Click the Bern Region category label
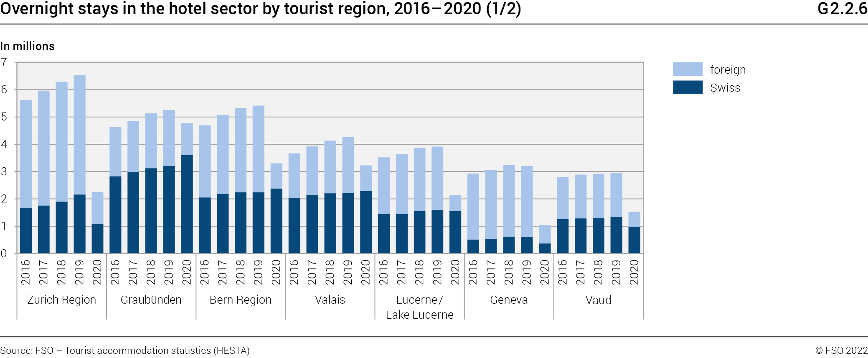The width and height of the screenshot is (868, 358). (x=240, y=300)
